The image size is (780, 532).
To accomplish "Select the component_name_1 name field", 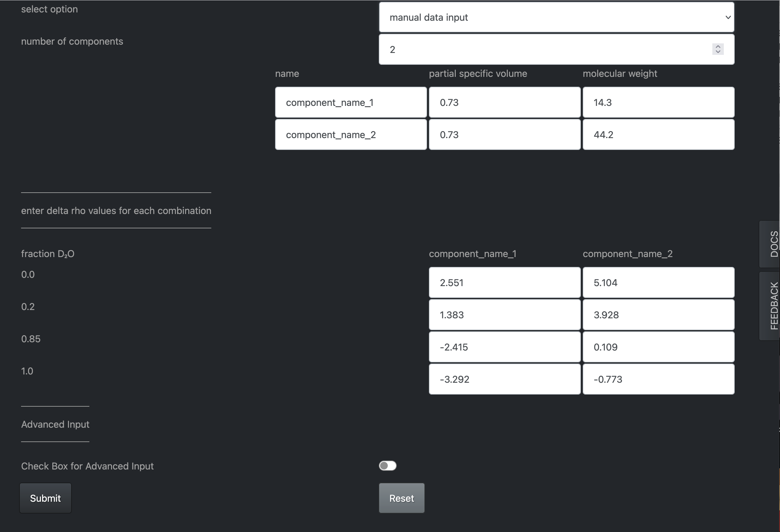I will [x=351, y=102].
